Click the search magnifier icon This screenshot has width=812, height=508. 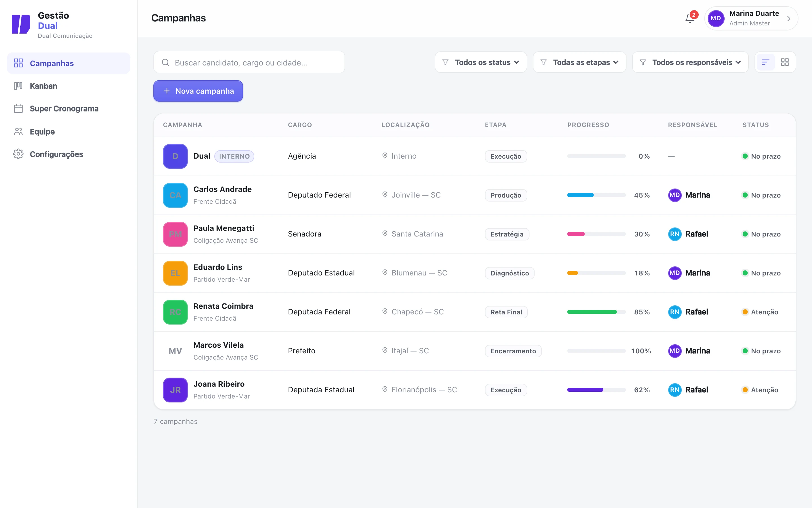click(166, 62)
